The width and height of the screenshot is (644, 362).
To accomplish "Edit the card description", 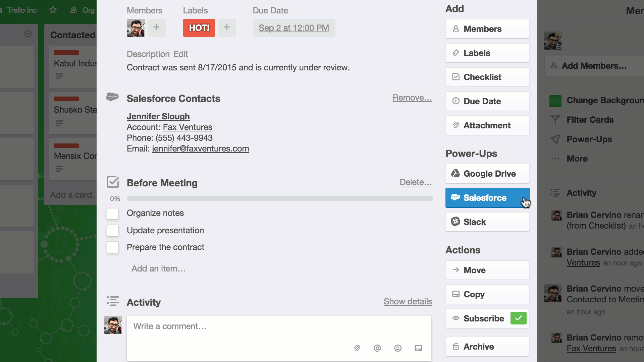I will [180, 54].
